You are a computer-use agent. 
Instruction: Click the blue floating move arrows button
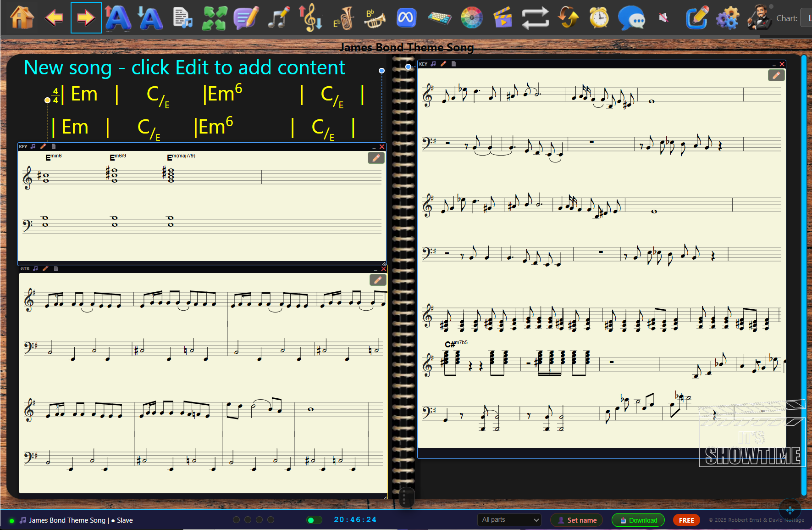click(790, 510)
